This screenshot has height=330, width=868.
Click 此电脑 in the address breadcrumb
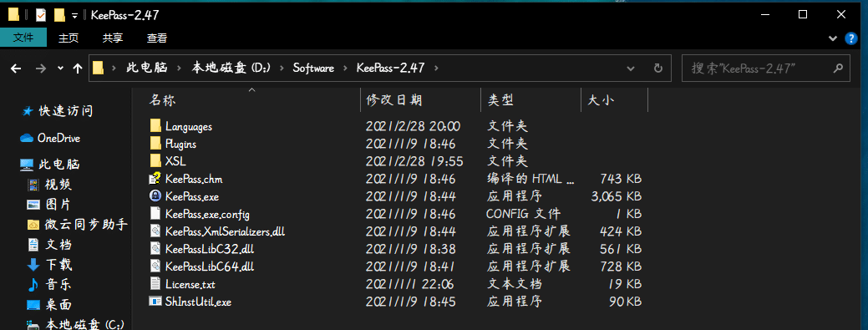(147, 69)
